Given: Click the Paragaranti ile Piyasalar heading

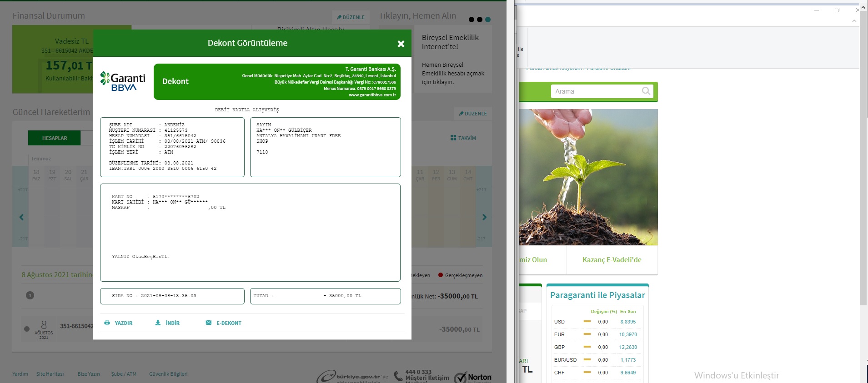Looking at the screenshot, I should (x=597, y=295).
